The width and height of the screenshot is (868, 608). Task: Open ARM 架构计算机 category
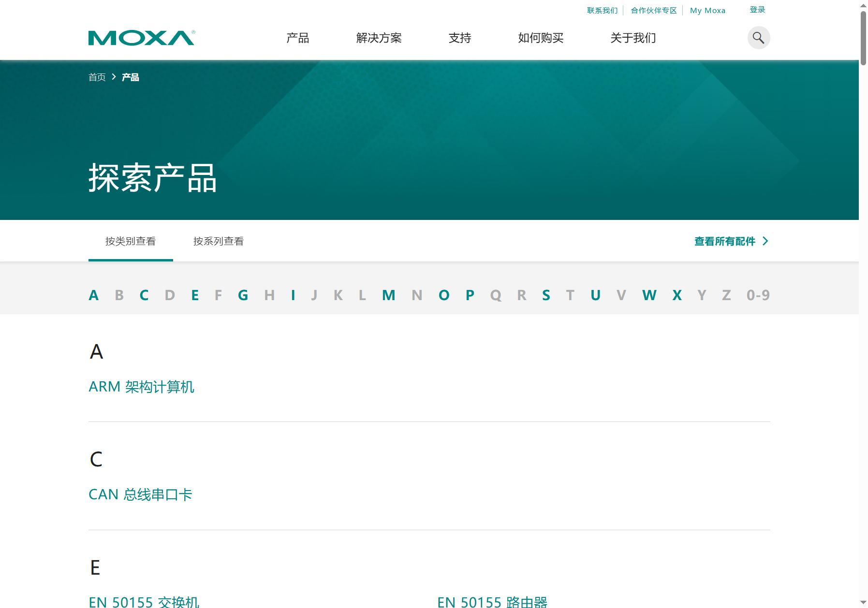142,387
